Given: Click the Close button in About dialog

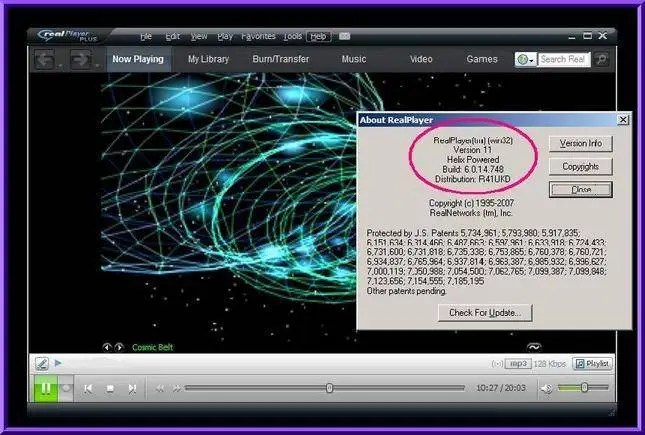Looking at the screenshot, I should coord(580,190).
